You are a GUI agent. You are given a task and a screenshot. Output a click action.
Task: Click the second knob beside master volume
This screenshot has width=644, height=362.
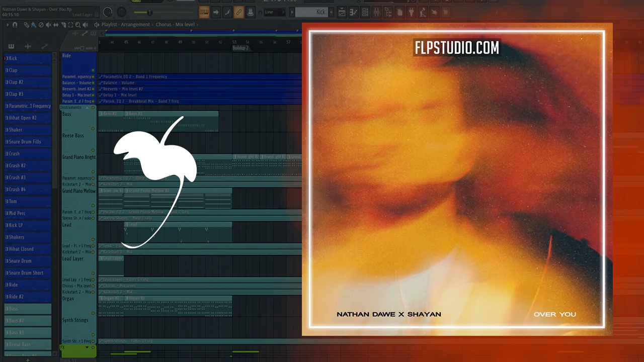[x=122, y=12]
